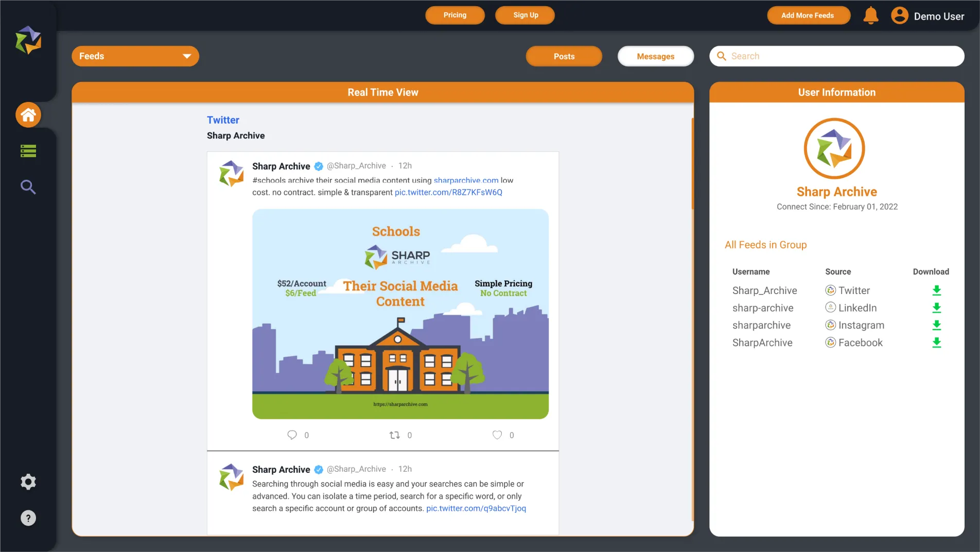Open the green list view sidebar icon
This screenshot has height=552, width=980.
pos(28,151)
